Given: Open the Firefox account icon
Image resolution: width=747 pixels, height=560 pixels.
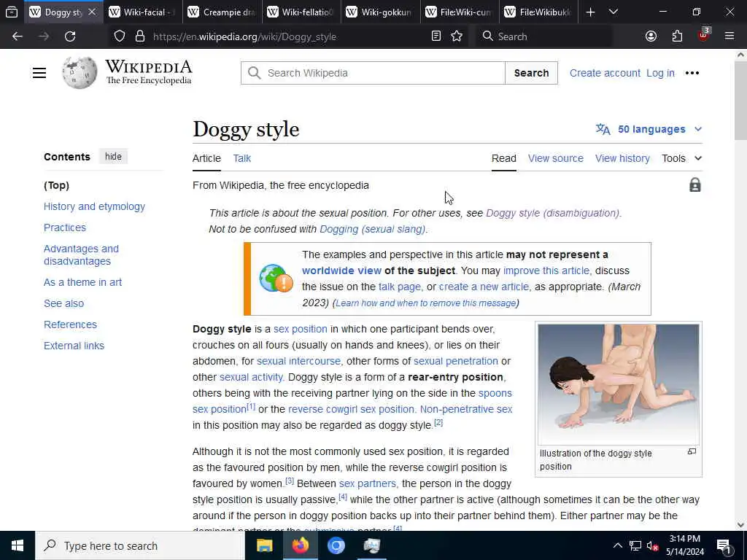Looking at the screenshot, I should click(x=651, y=36).
